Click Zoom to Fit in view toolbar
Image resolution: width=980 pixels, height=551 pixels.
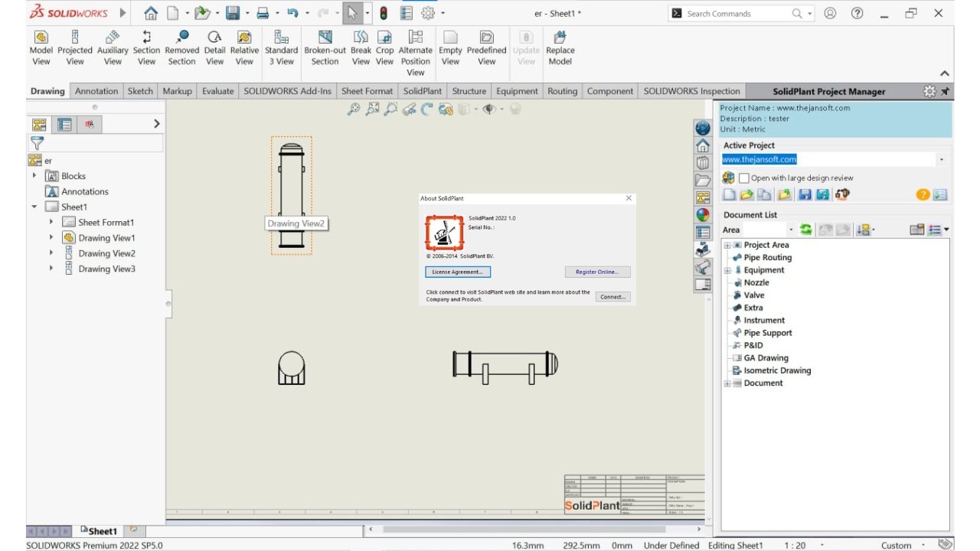click(353, 109)
